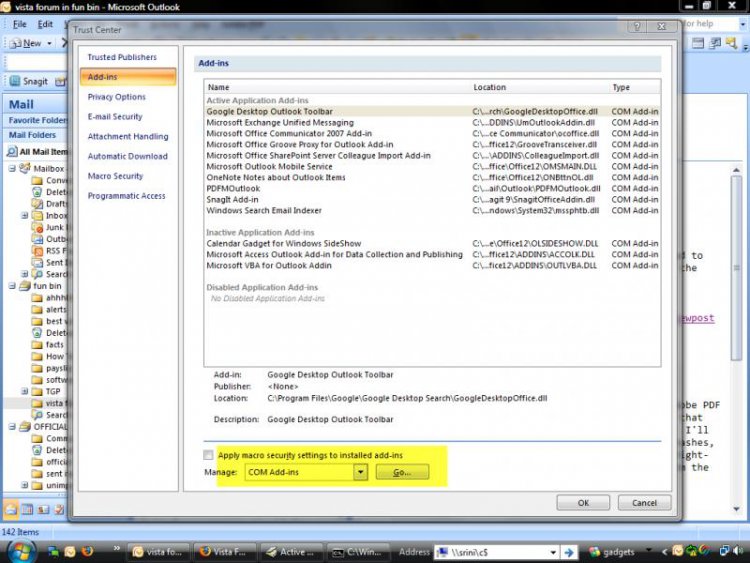Select Attachment Handling category
Viewport: 750px width, 563px height.
point(128,136)
